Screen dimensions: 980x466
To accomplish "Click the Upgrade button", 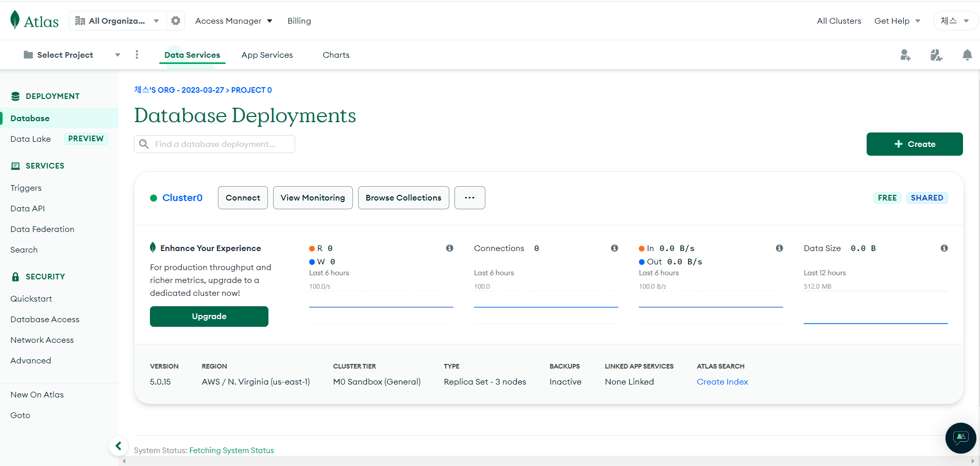I will click(209, 317).
